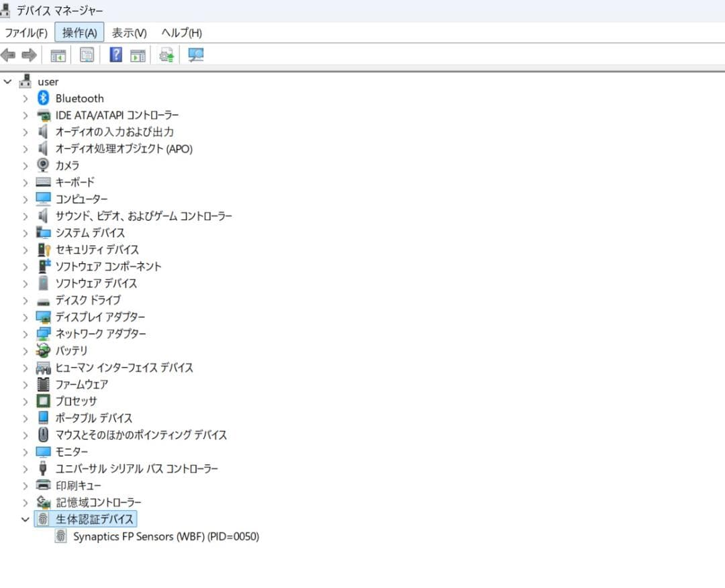Click the Update Driver toolbar icon
This screenshot has width=725, height=588.
[x=166, y=54]
